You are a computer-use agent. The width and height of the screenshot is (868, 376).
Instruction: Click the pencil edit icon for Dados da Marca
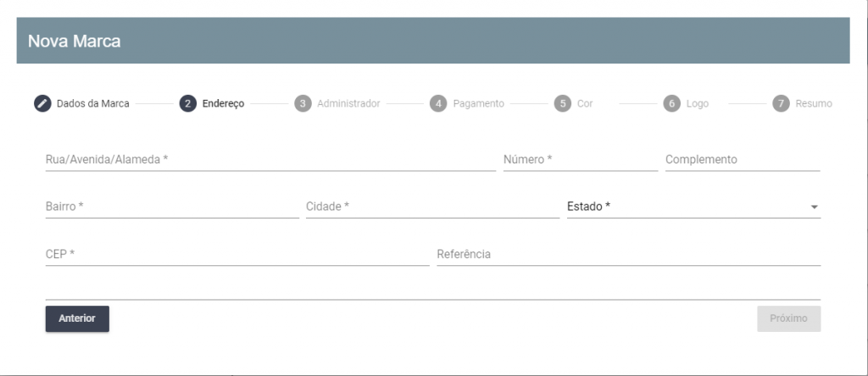pos(42,103)
